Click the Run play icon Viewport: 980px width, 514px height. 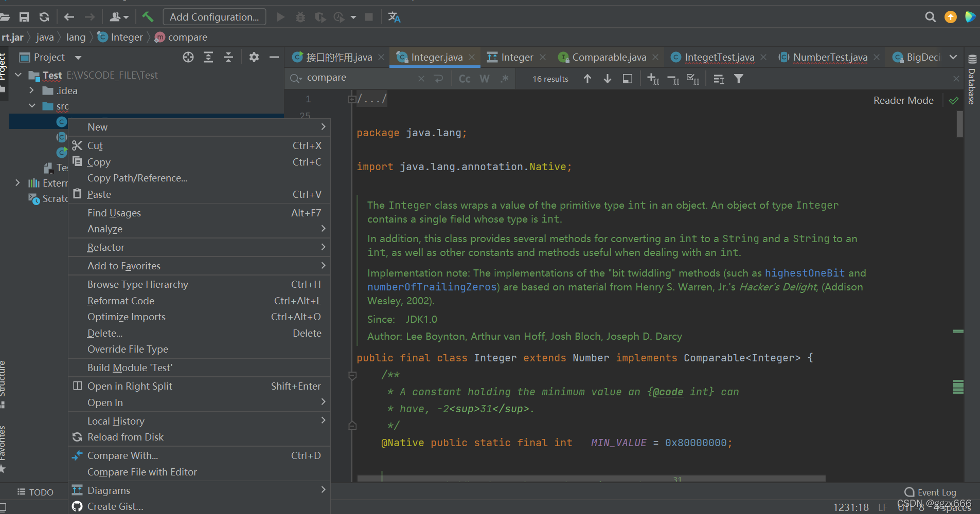280,17
